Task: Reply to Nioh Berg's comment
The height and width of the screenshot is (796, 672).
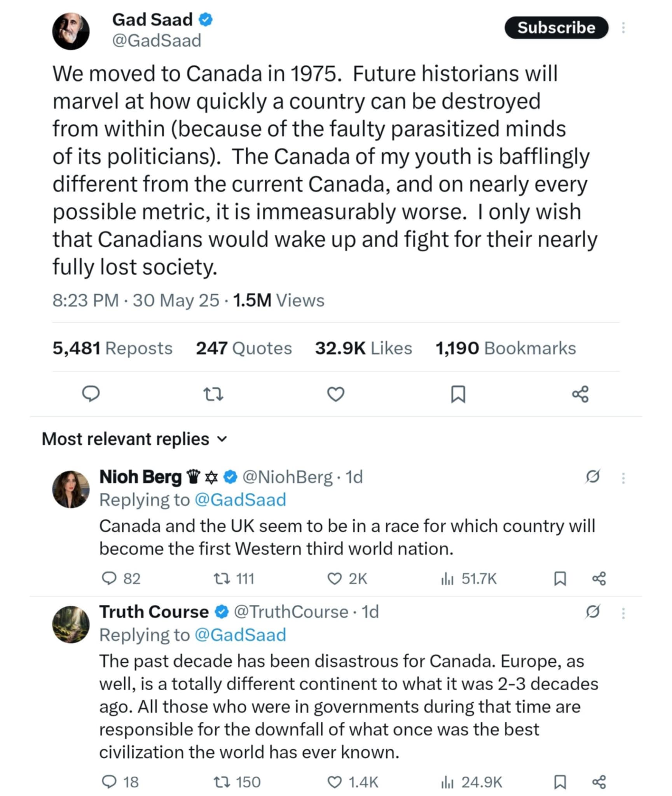Action: click(x=109, y=579)
